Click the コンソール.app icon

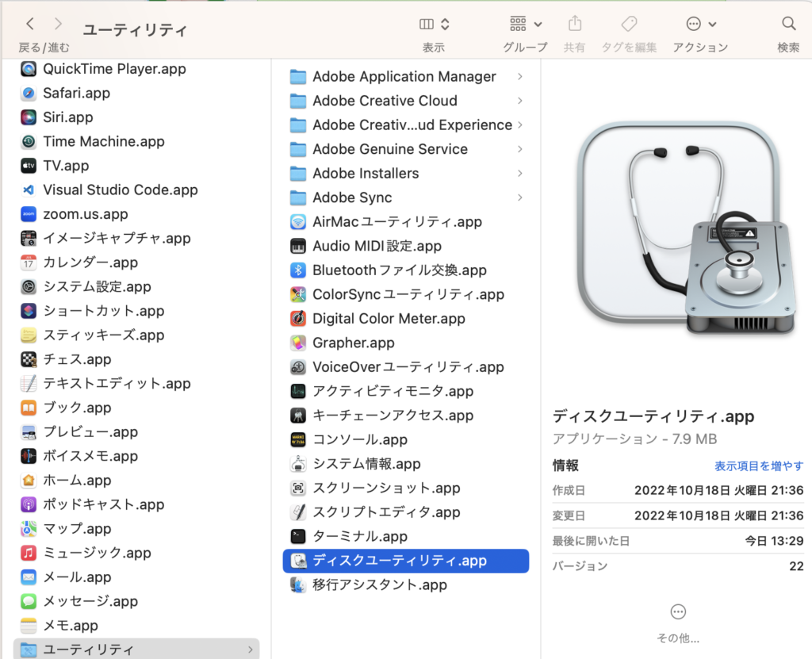click(x=298, y=439)
